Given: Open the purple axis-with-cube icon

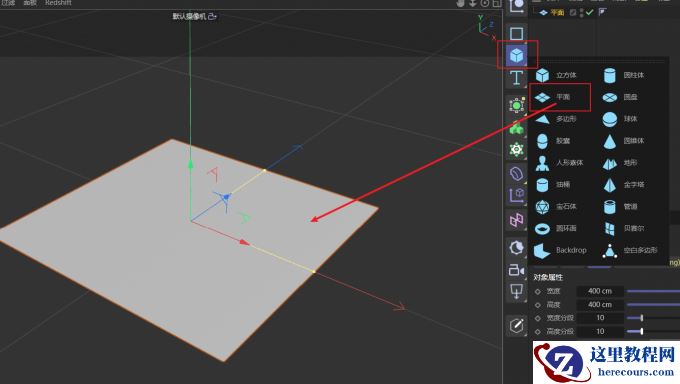Looking at the screenshot, I should click(517, 196).
